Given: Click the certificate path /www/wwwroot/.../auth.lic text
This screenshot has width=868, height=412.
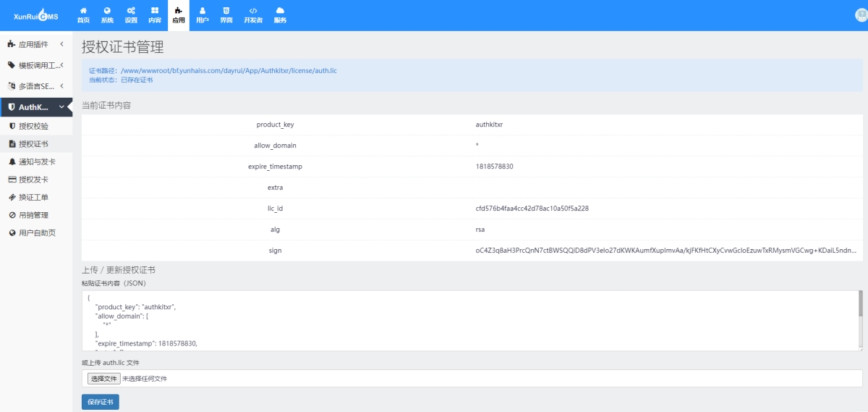Looking at the screenshot, I should tap(229, 71).
